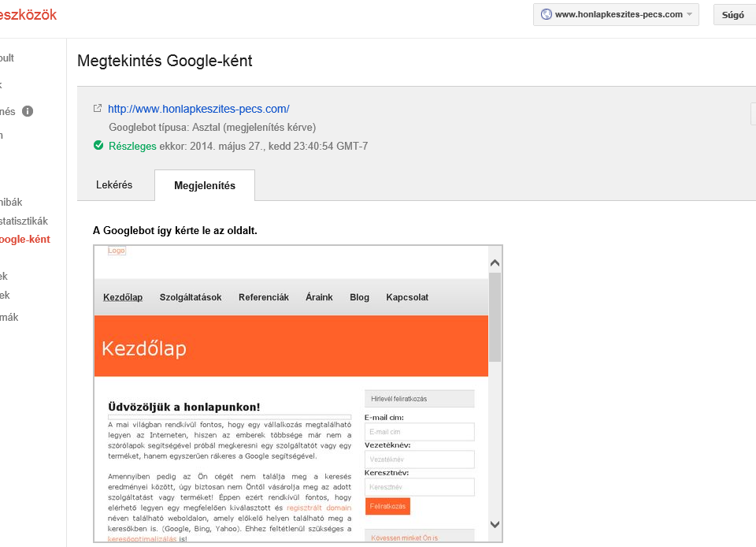Viewport: 756px width, 547px height.
Task: Click Áraink in the preview navigation
Action: click(319, 297)
